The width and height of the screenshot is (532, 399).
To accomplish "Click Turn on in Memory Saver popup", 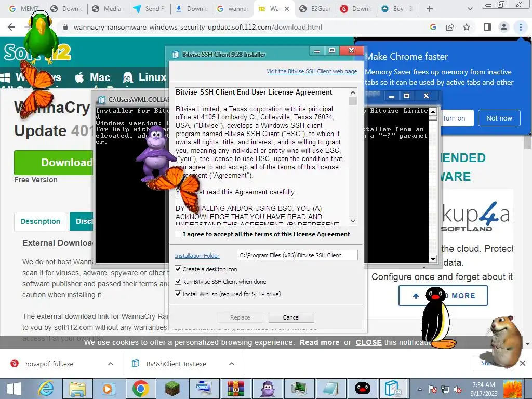I will (x=454, y=118).
